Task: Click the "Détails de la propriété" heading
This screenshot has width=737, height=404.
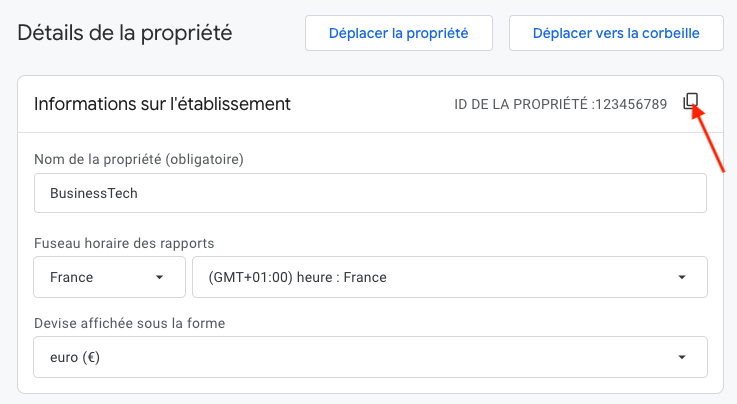Action: point(125,33)
